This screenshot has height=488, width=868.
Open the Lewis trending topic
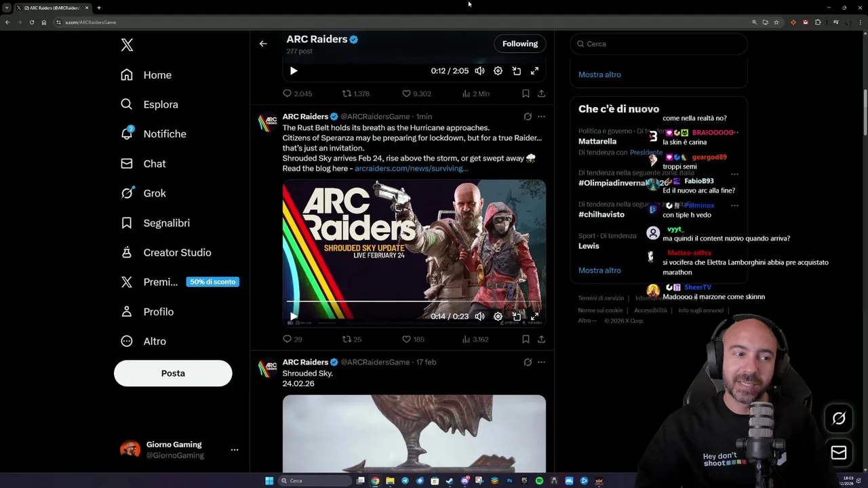point(589,246)
